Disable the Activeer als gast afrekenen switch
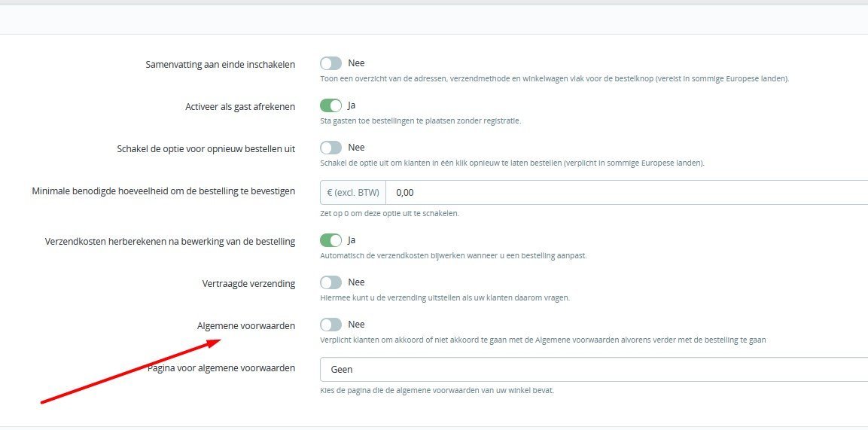Image resolution: width=868 pixels, height=430 pixels. pyautogui.click(x=330, y=106)
